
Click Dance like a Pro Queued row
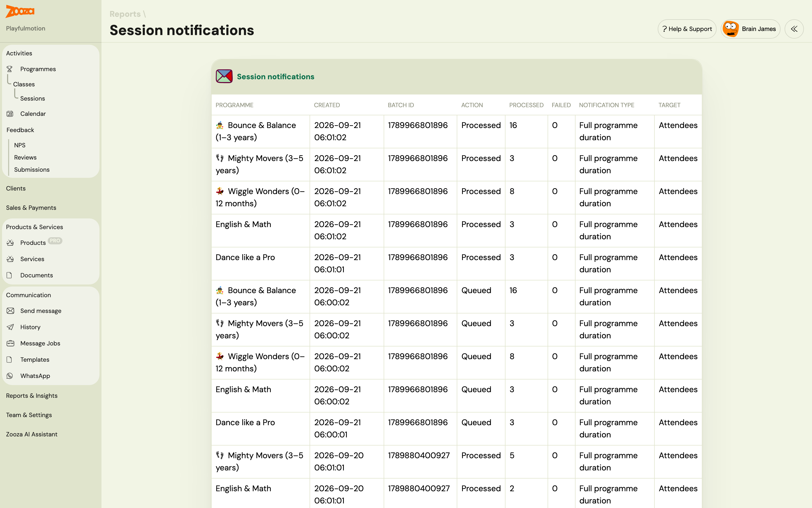pos(456,428)
